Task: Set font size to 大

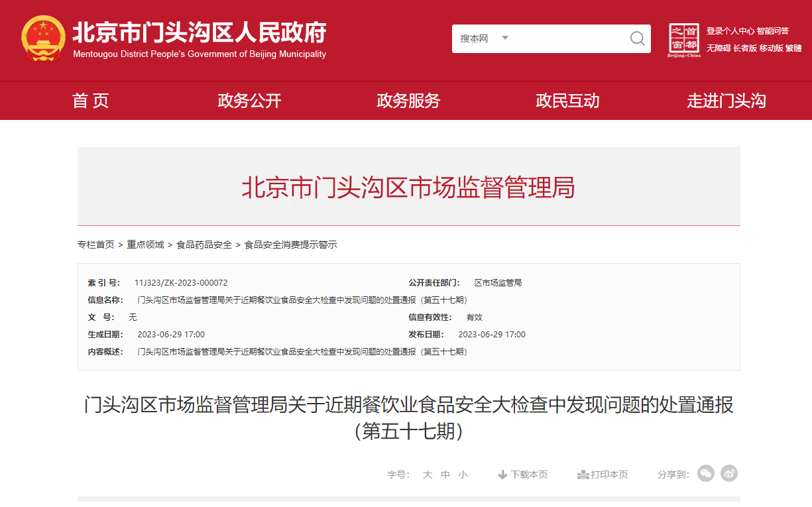Action: [x=428, y=475]
